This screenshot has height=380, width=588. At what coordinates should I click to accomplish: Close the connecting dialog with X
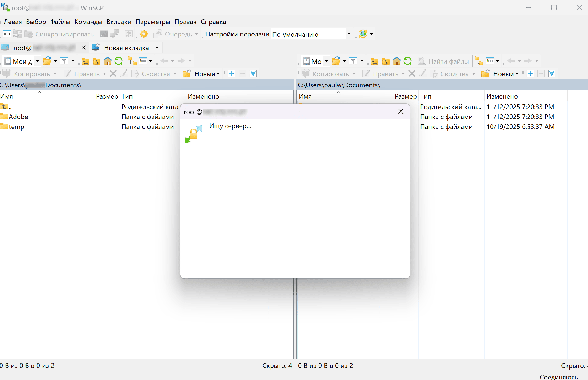click(x=401, y=112)
